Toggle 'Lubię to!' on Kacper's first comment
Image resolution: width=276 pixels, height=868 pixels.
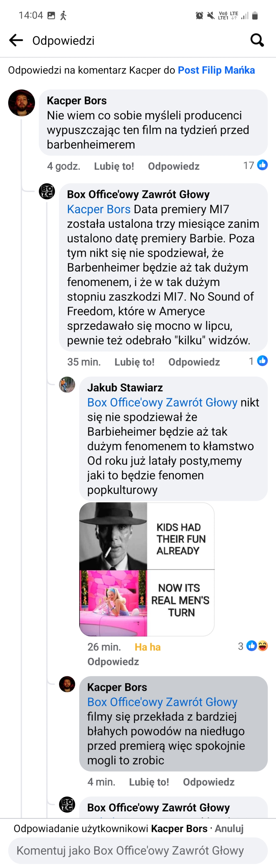(114, 166)
